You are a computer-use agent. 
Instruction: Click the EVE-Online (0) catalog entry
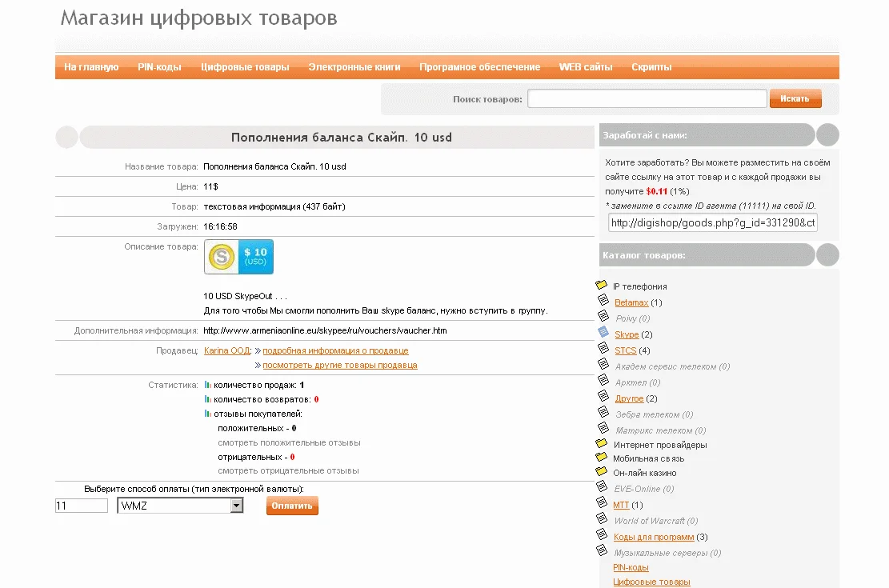[644, 489]
